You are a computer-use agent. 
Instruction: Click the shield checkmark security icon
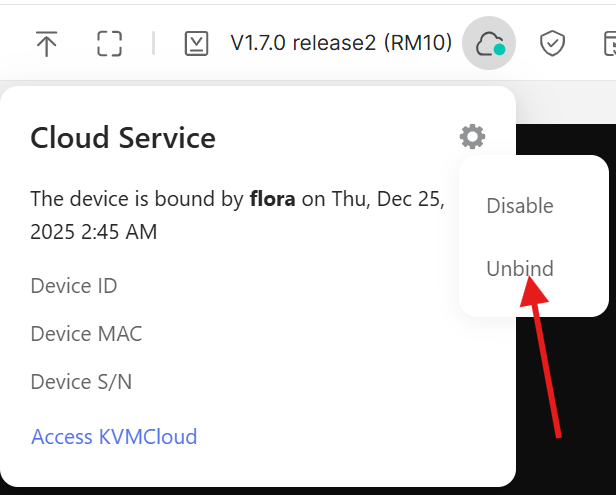[x=553, y=43]
